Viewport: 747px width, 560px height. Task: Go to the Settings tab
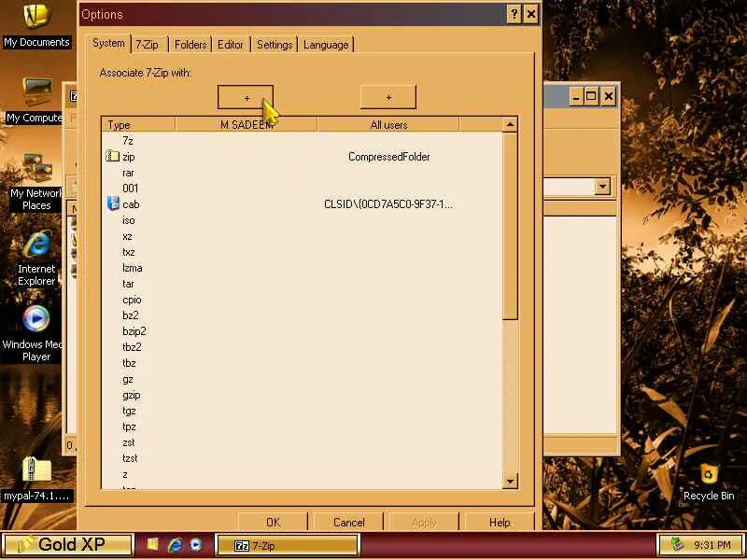pos(275,45)
